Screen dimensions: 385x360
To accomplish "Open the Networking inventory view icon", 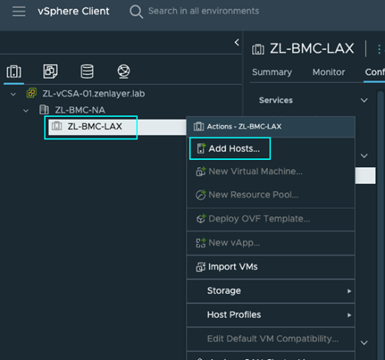I will point(124,71).
